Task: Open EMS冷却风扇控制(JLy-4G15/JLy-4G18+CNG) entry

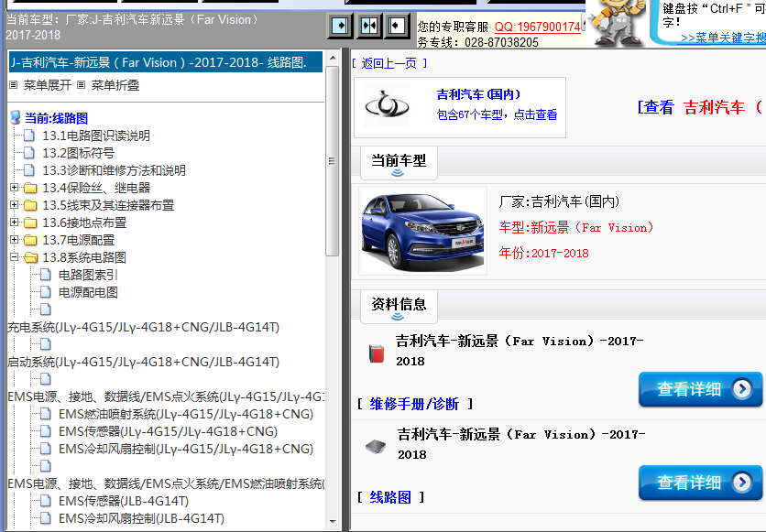Action: [x=186, y=449]
